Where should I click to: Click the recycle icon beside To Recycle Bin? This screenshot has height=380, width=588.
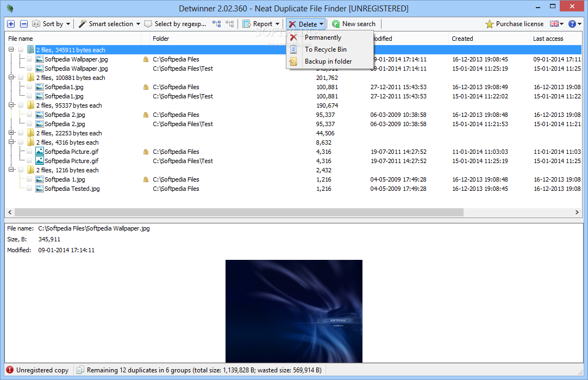(293, 49)
